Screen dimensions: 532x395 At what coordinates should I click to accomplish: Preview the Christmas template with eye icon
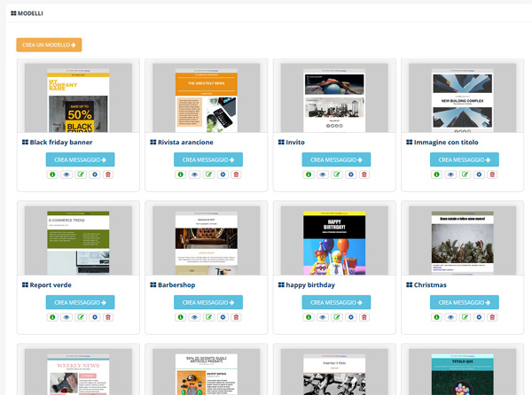(451, 317)
